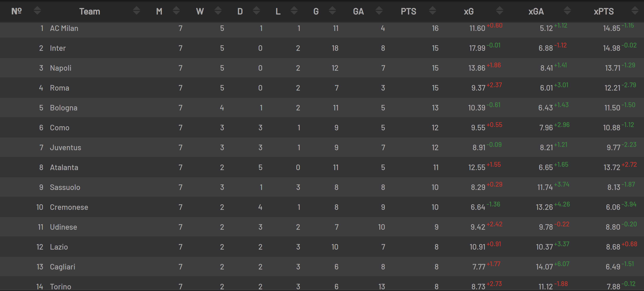The image size is (644, 291).
Task: Click the xPTS column header label
Action: coord(604,11)
